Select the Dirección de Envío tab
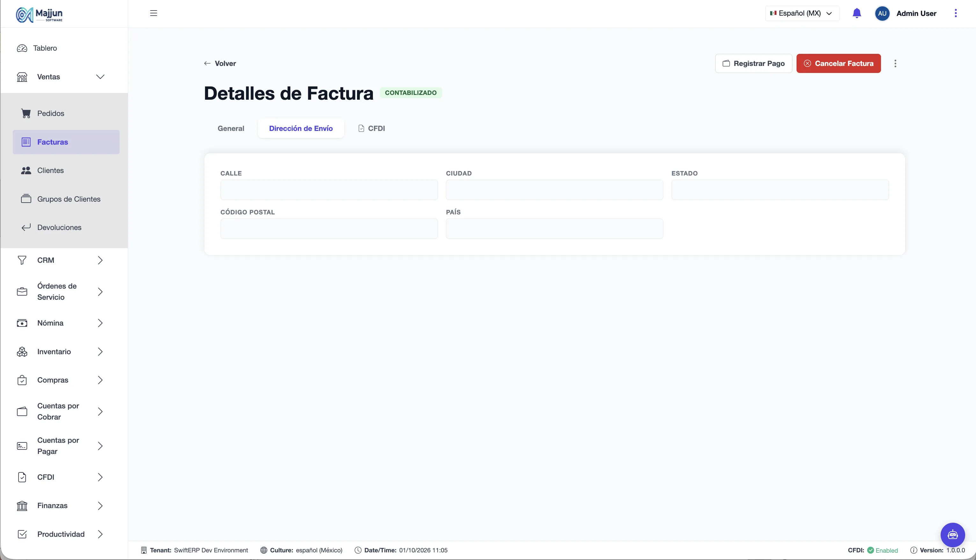 [301, 128]
